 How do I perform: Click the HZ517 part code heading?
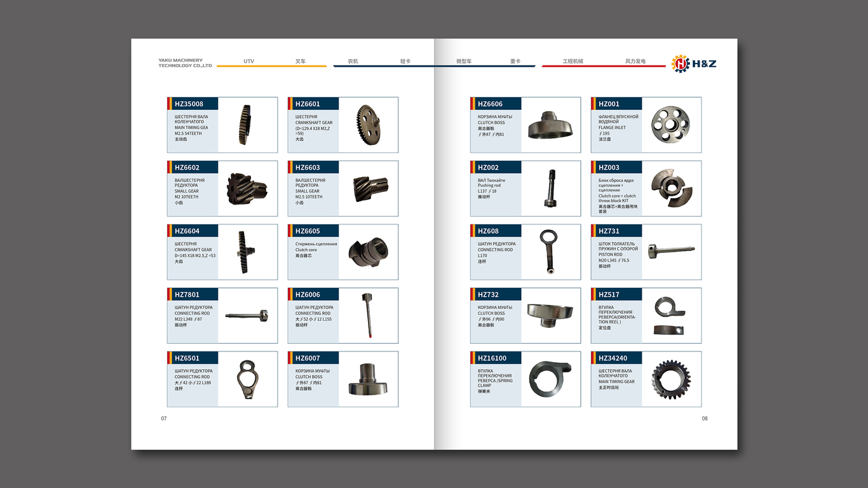[609, 295]
